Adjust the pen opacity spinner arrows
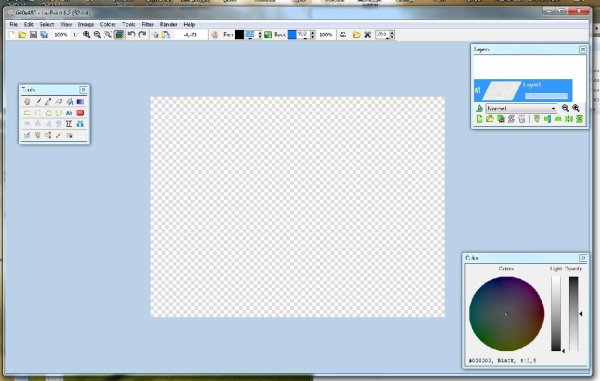Image resolution: width=600 pixels, height=381 pixels. 260,35
